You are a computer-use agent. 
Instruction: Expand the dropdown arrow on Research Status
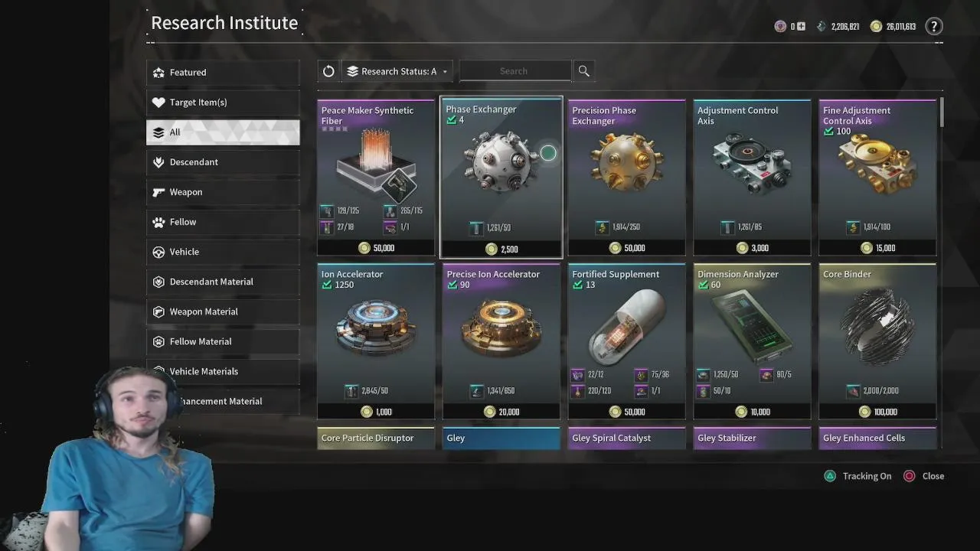click(445, 72)
